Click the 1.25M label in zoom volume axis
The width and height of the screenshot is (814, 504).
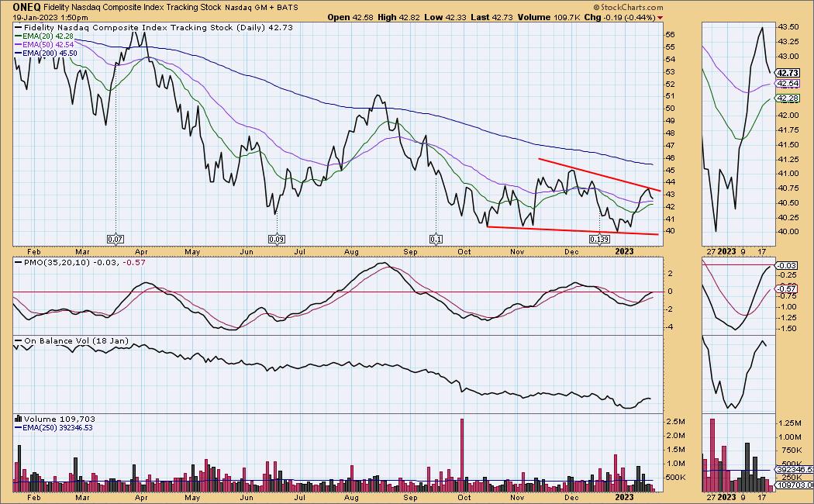tap(790, 423)
